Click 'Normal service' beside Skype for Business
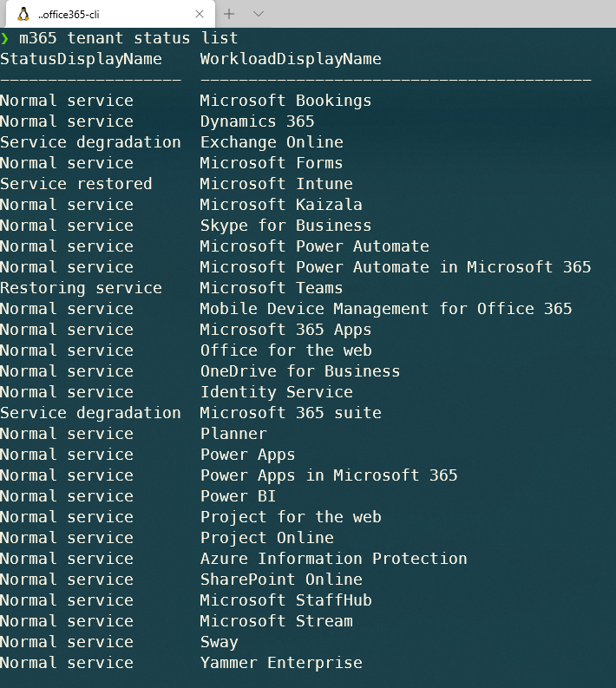 click(67, 226)
